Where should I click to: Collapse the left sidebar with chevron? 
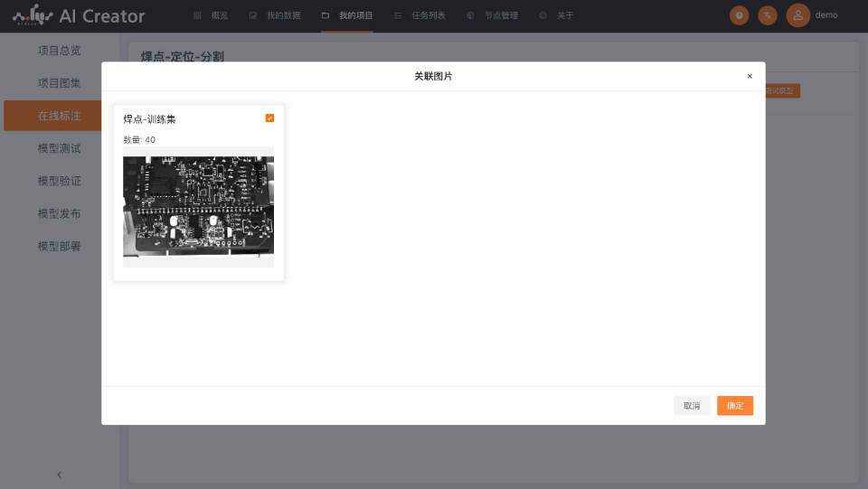[60, 475]
